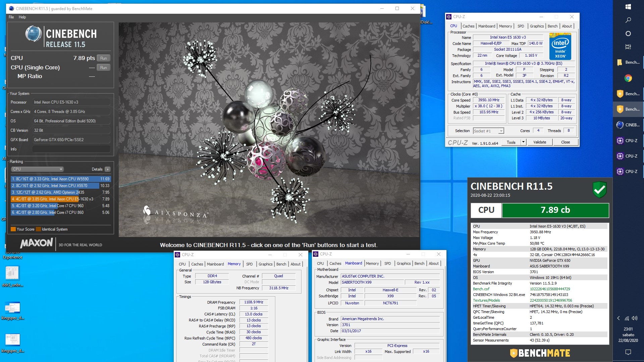Open About tab in top CPU-Z window
The width and height of the screenshot is (644, 362).
(567, 26)
